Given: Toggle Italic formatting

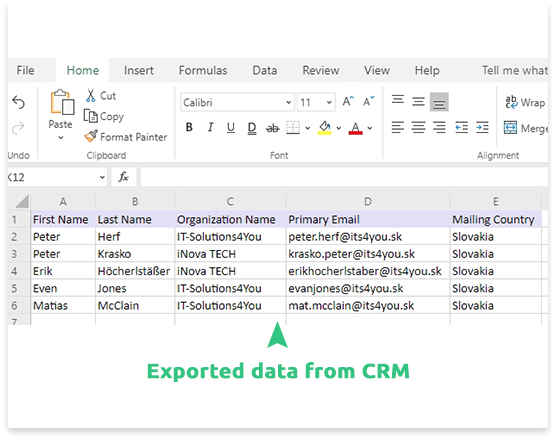Looking at the screenshot, I should click(210, 127).
